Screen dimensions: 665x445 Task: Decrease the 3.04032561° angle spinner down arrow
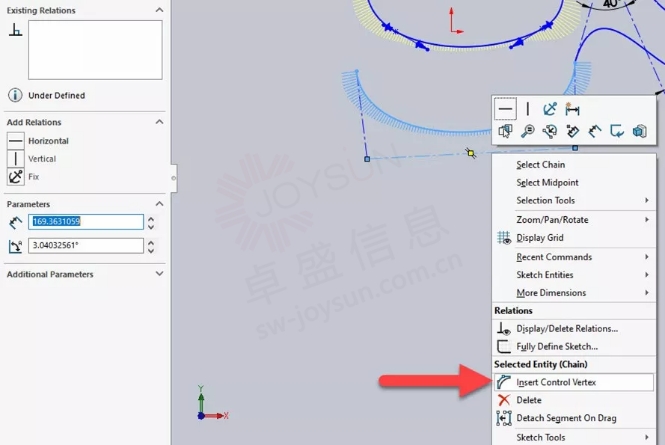pos(151,250)
